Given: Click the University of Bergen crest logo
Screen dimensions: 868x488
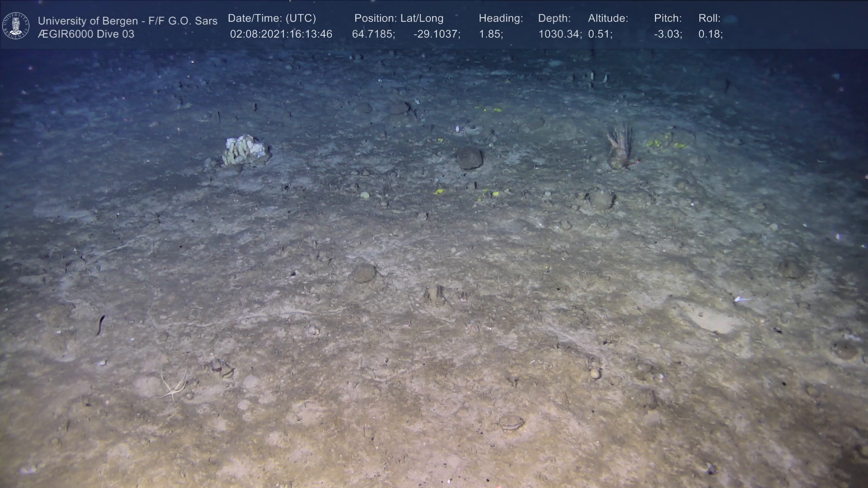Looking at the screenshot, I should (x=16, y=25).
